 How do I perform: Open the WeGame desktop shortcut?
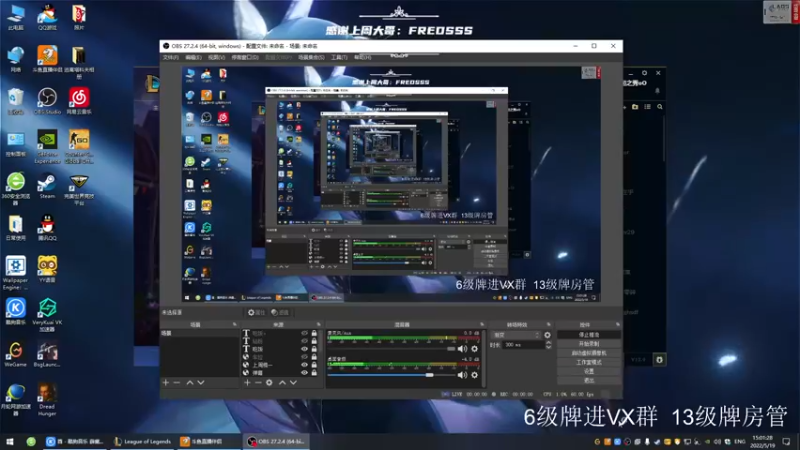15,355
